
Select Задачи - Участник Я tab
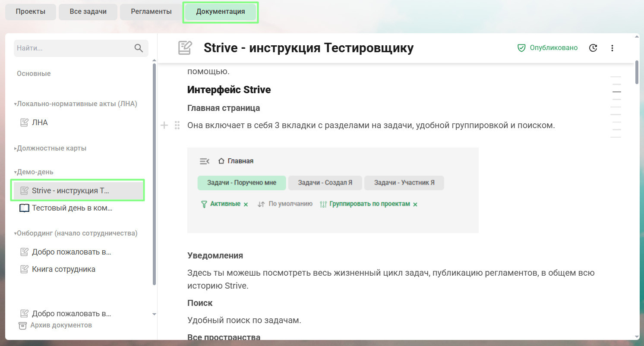pos(404,183)
